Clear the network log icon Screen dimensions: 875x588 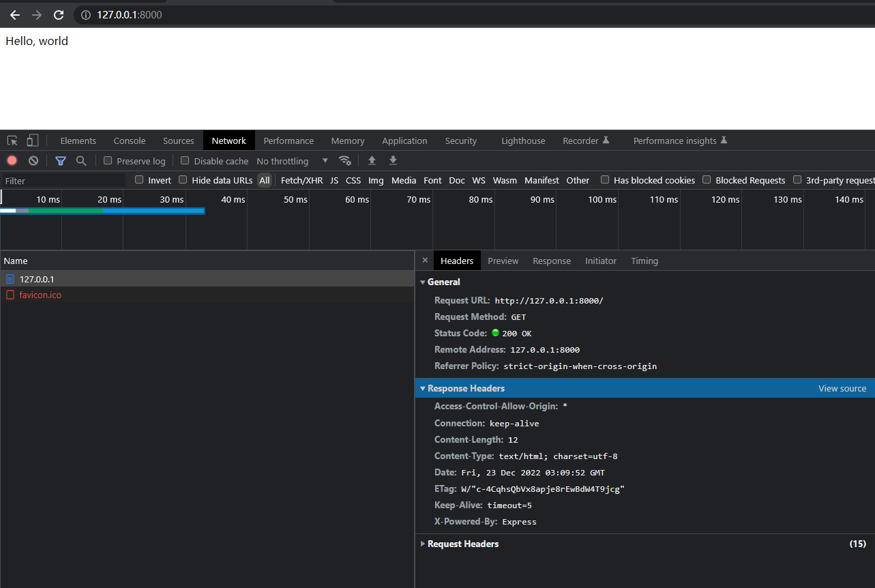33,161
